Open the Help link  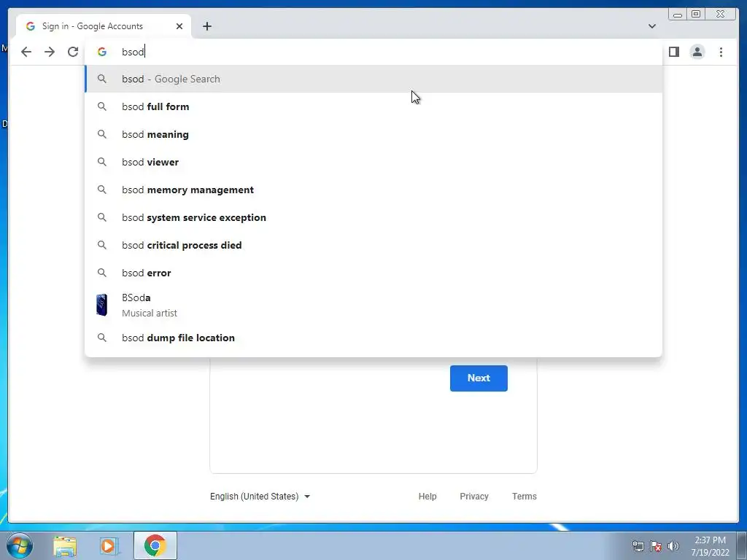point(427,496)
